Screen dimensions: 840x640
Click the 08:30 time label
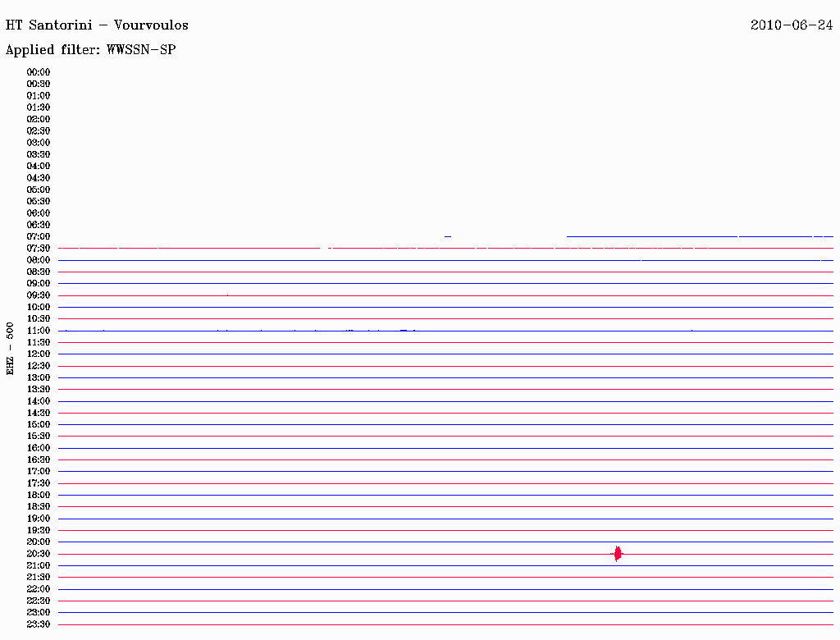point(39,272)
